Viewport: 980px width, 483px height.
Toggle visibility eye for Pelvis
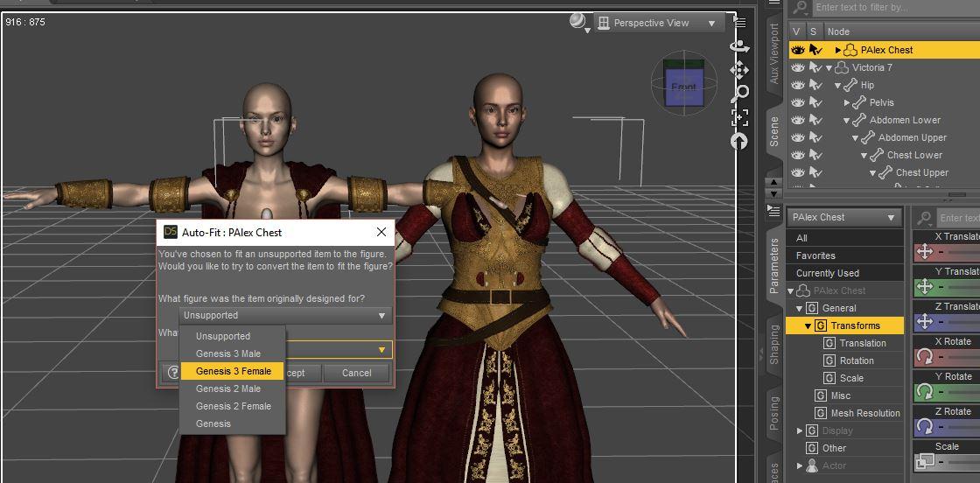point(797,102)
